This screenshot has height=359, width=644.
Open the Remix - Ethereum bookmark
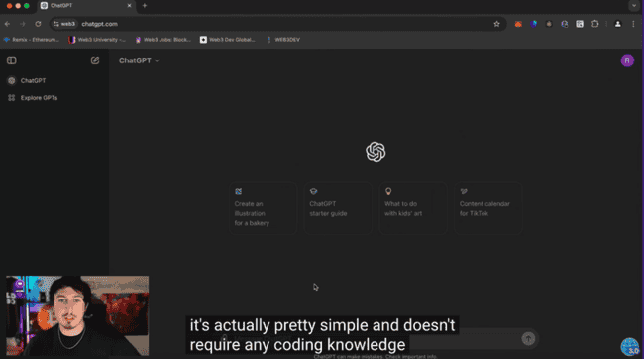pyautogui.click(x=32, y=40)
